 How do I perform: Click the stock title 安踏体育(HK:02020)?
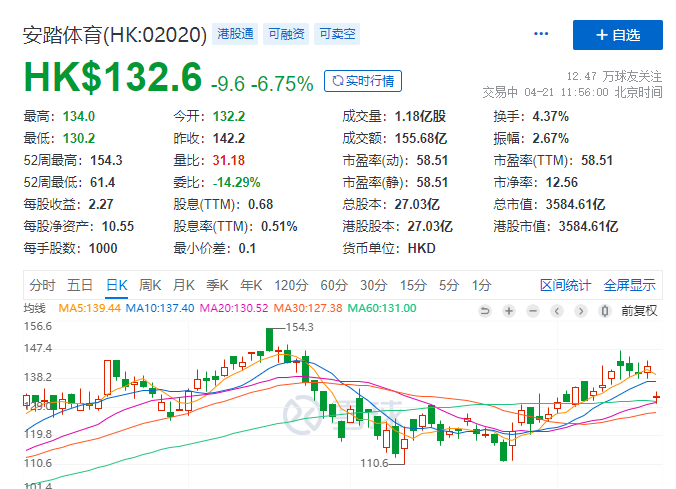[x=115, y=35]
